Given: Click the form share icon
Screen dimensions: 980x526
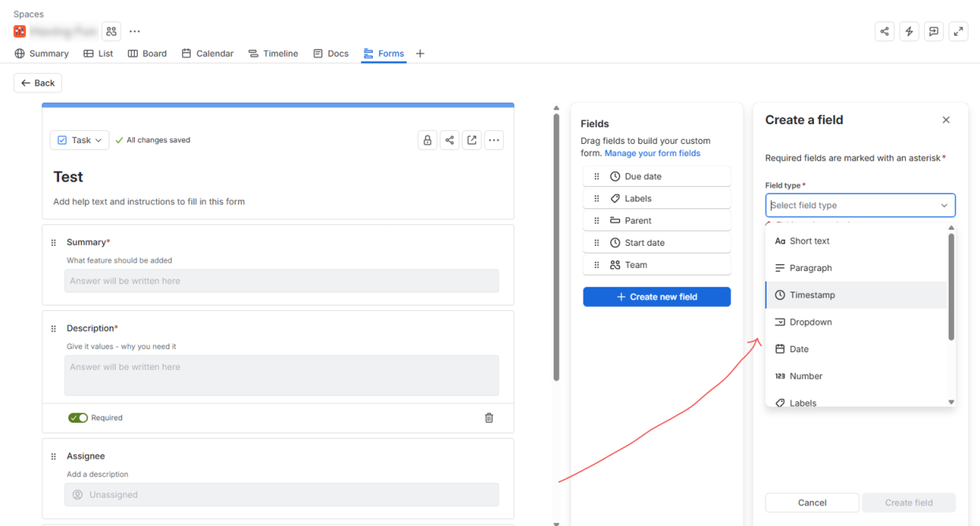Looking at the screenshot, I should (x=449, y=140).
